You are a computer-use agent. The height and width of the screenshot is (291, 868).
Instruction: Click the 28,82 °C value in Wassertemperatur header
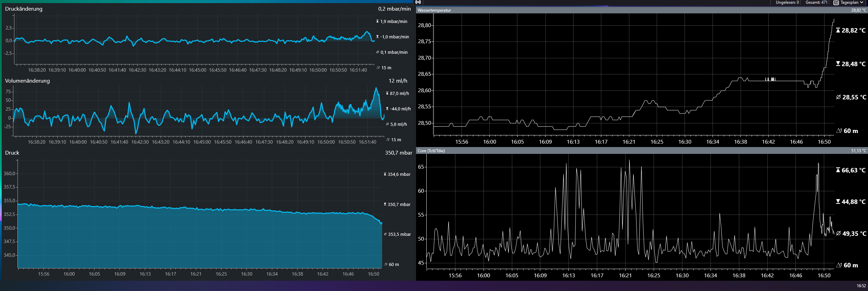[858, 10]
